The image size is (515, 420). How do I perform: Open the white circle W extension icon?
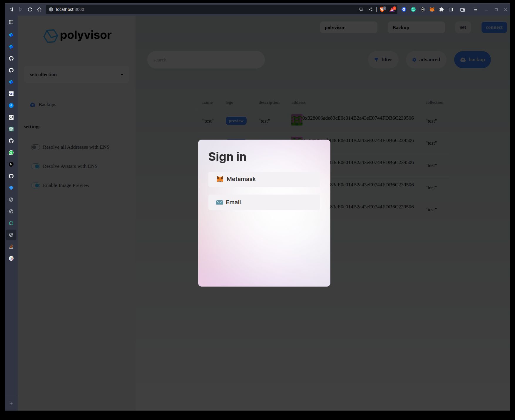(x=423, y=9)
